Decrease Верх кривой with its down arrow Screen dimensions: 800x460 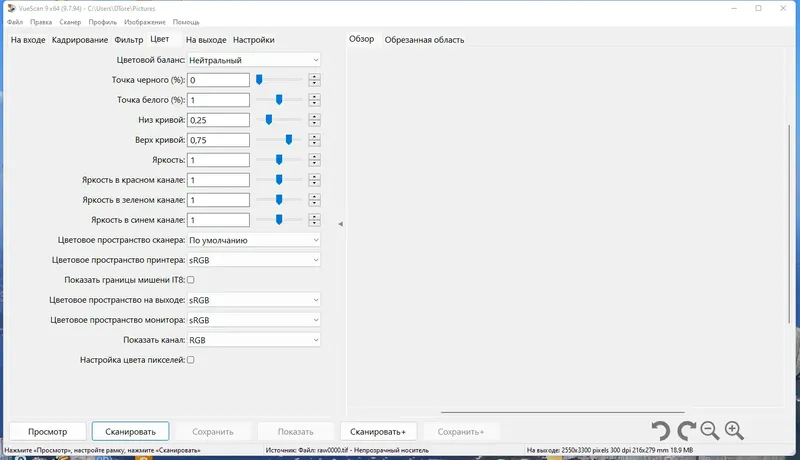click(314, 143)
